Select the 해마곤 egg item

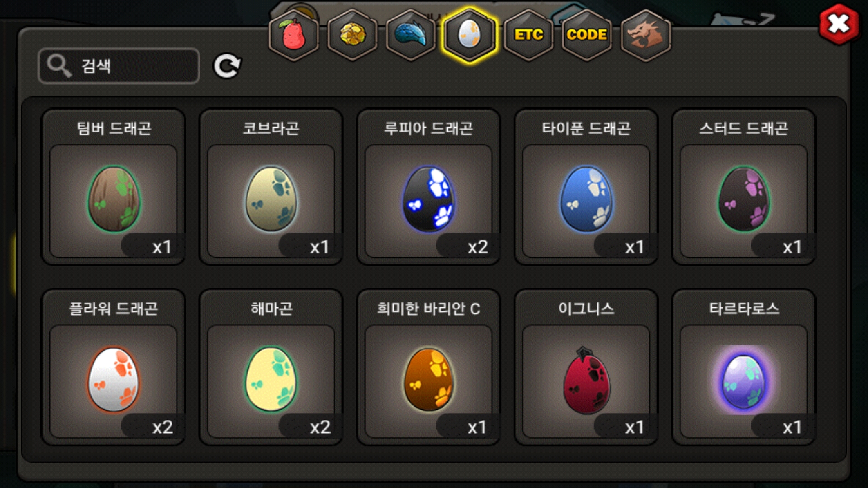pos(271,367)
